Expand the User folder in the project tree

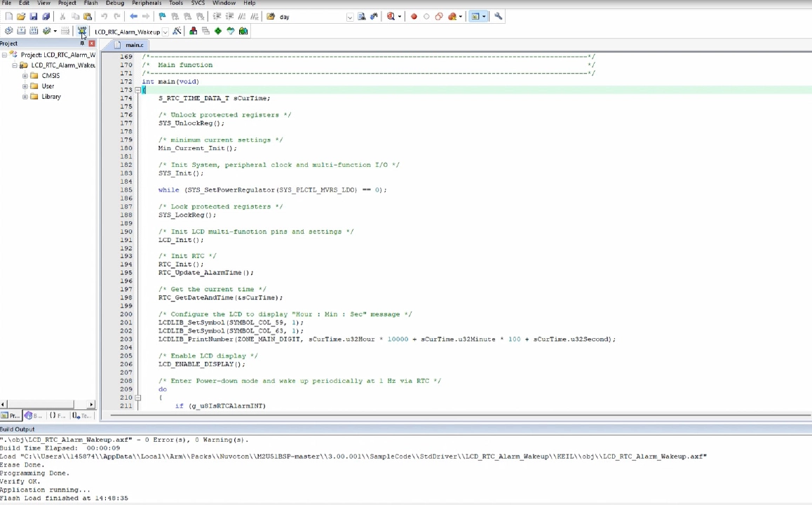(25, 86)
